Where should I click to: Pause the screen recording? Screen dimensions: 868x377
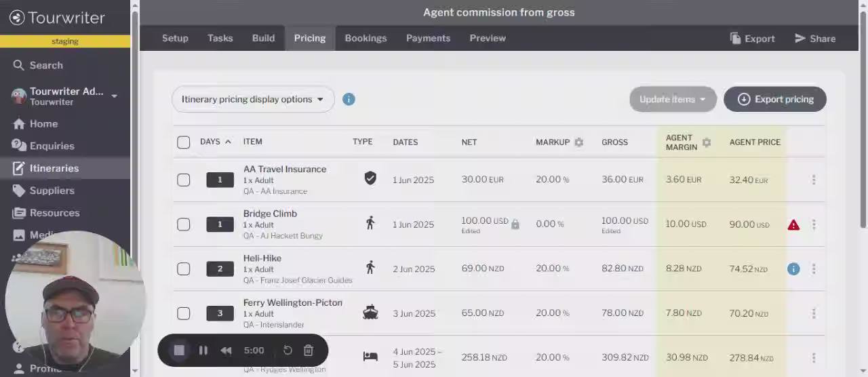tap(203, 351)
